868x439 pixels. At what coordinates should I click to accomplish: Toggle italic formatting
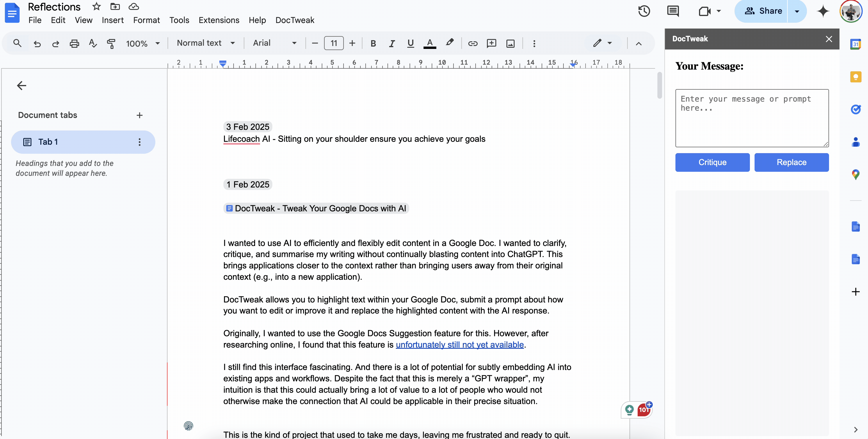pos(392,43)
